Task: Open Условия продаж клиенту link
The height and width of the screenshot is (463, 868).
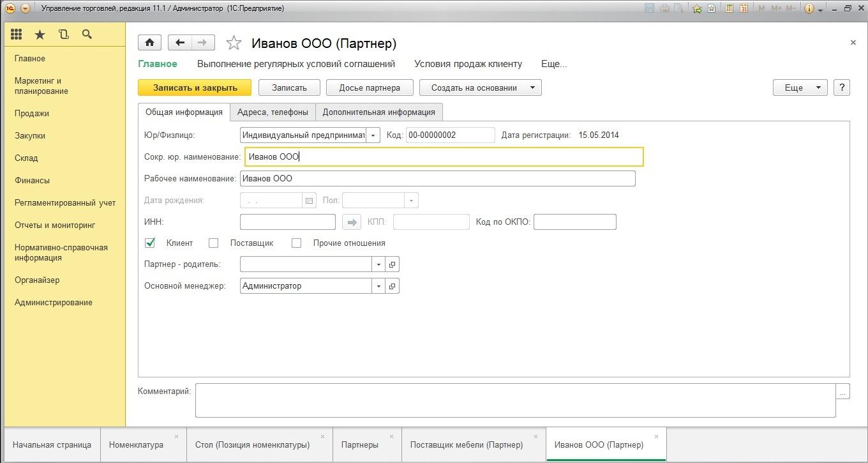Action: (468, 64)
